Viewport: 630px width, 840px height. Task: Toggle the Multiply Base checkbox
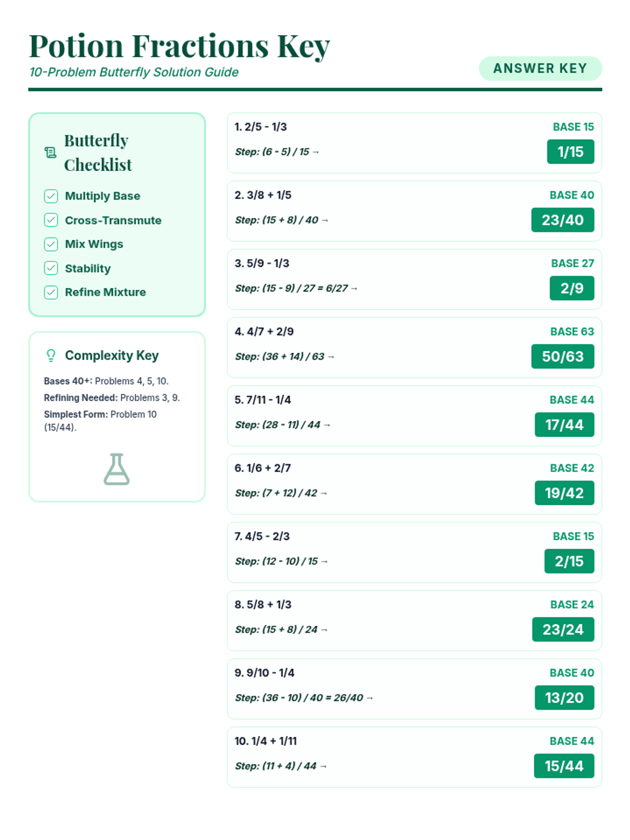(51, 196)
